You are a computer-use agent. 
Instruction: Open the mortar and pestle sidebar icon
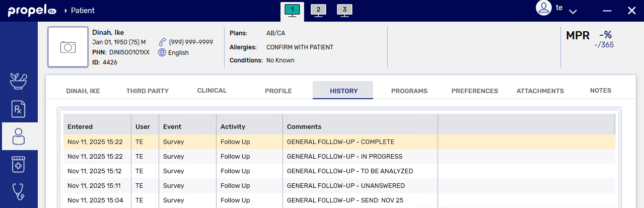tap(19, 81)
